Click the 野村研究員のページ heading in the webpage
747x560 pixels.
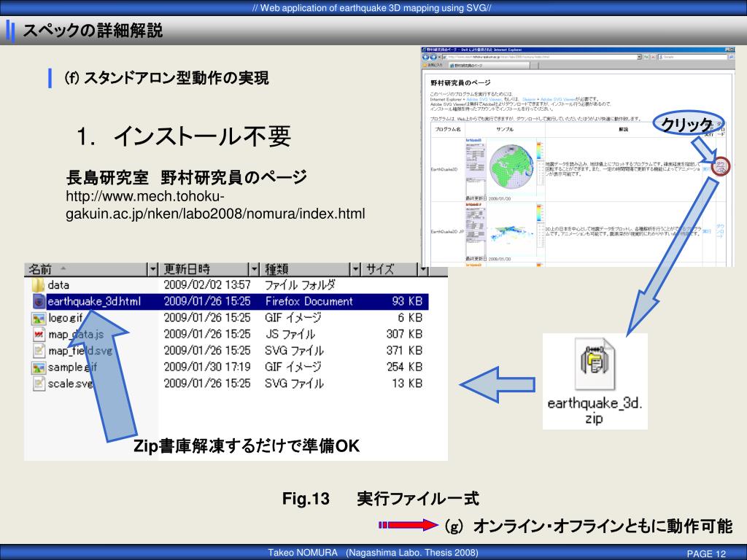click(x=460, y=83)
